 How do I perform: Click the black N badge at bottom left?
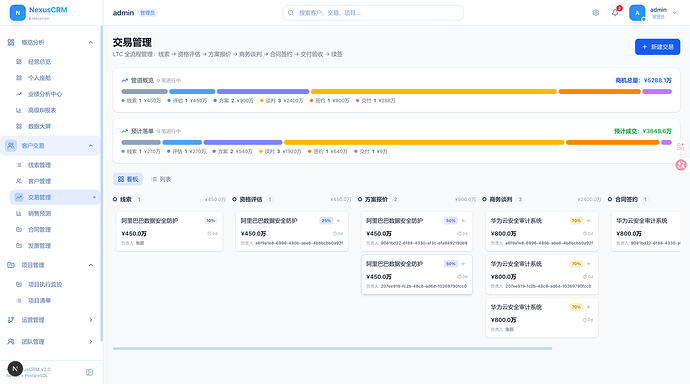15,369
